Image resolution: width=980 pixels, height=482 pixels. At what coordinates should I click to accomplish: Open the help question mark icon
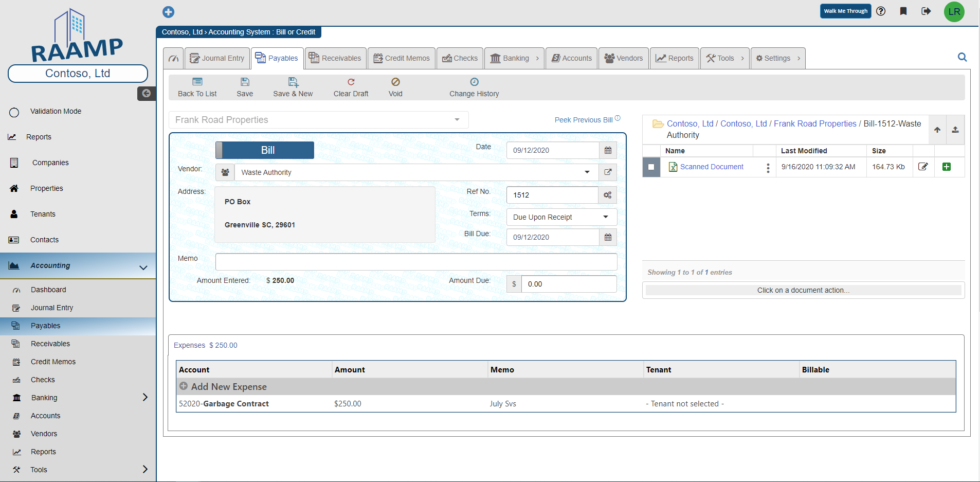pos(881,11)
